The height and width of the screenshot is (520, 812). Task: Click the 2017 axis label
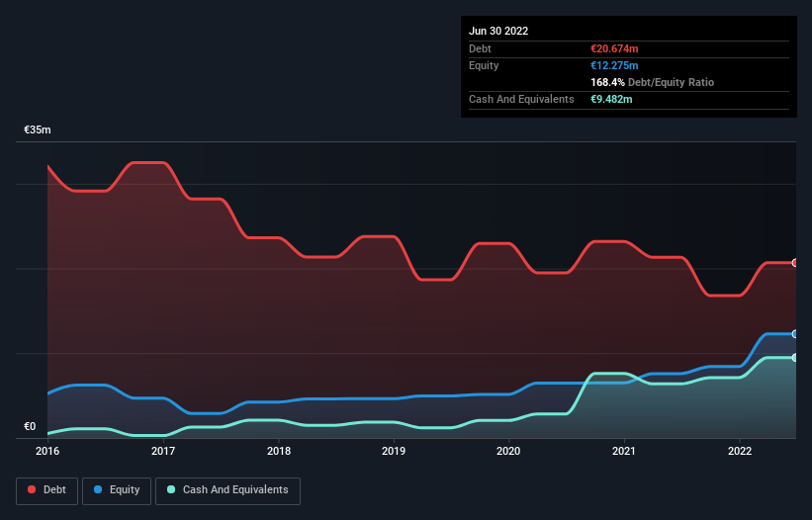[163, 451]
